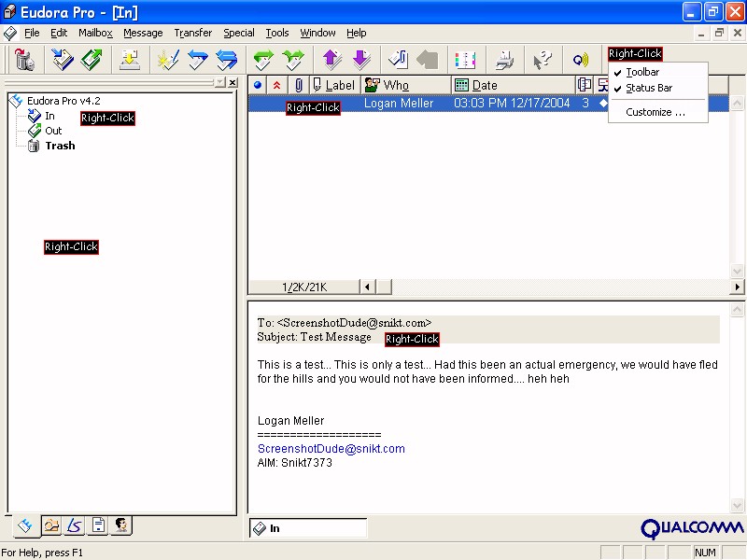Click the Delete message trash toolbar icon
Screen dimensions: 747x560
point(24,60)
